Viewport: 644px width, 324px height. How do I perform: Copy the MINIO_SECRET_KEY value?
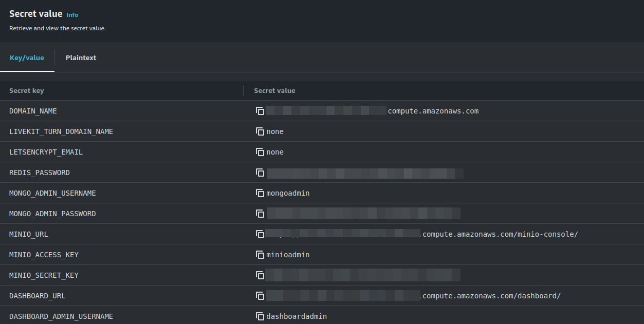coord(260,275)
